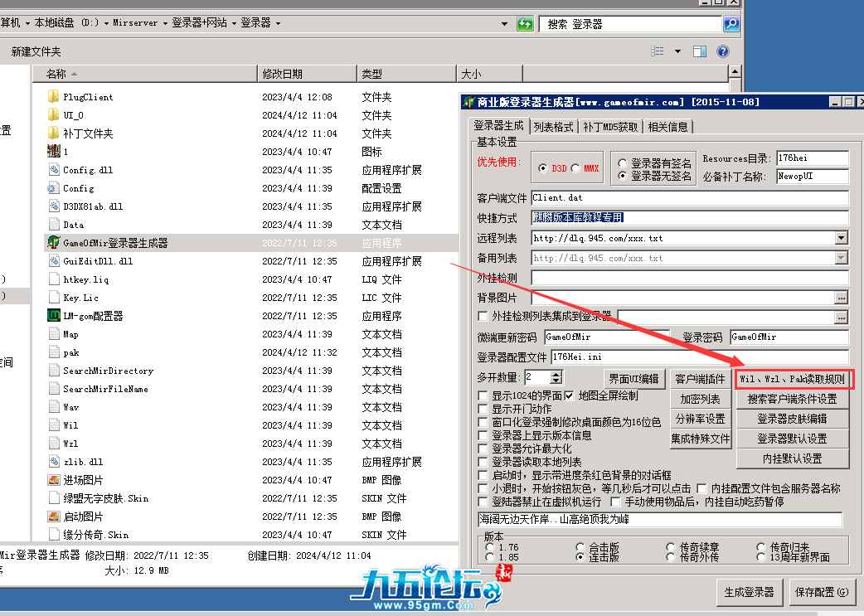Image resolution: width=864 pixels, height=616 pixels.
Task: Toggle 显示1024的界面 checkbox
Action: [483, 395]
